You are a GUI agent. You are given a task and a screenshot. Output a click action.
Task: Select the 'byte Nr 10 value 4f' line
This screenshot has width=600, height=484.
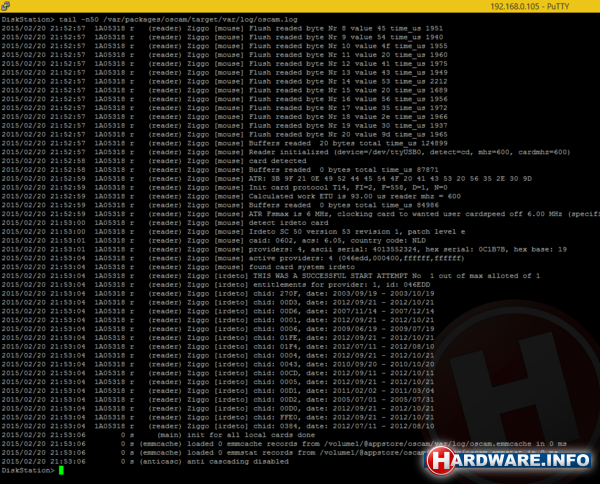point(224,46)
